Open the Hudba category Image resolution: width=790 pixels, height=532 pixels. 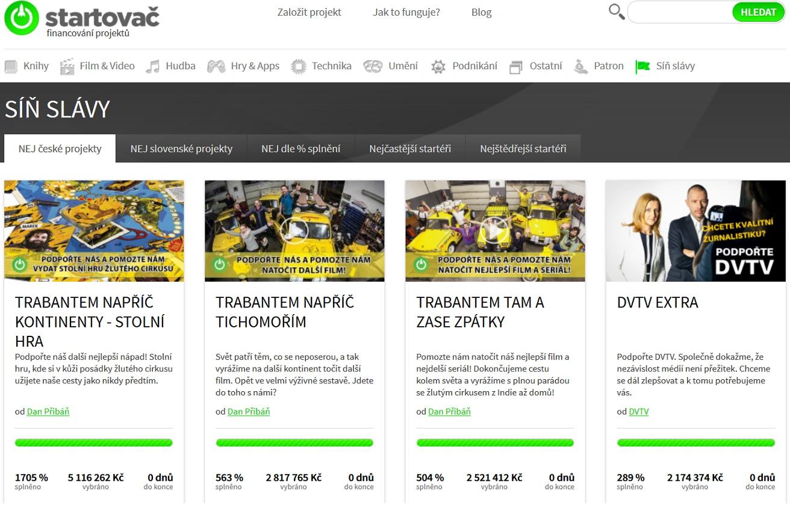point(181,66)
